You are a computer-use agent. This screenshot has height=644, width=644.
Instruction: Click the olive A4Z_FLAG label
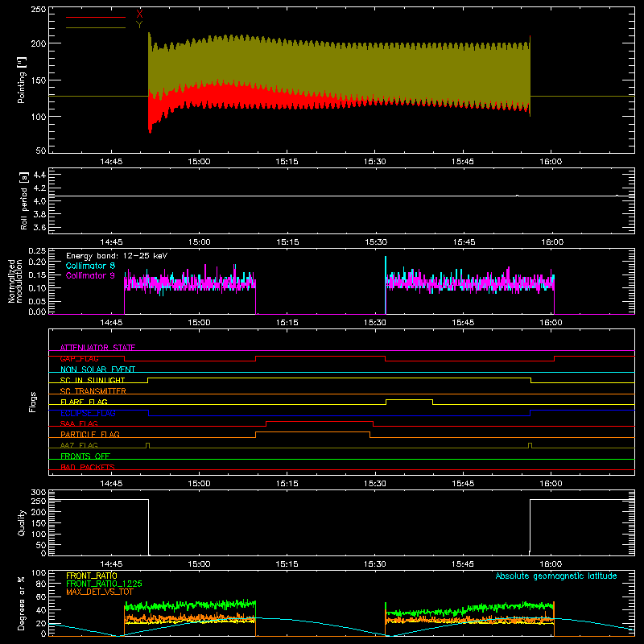coord(79,445)
